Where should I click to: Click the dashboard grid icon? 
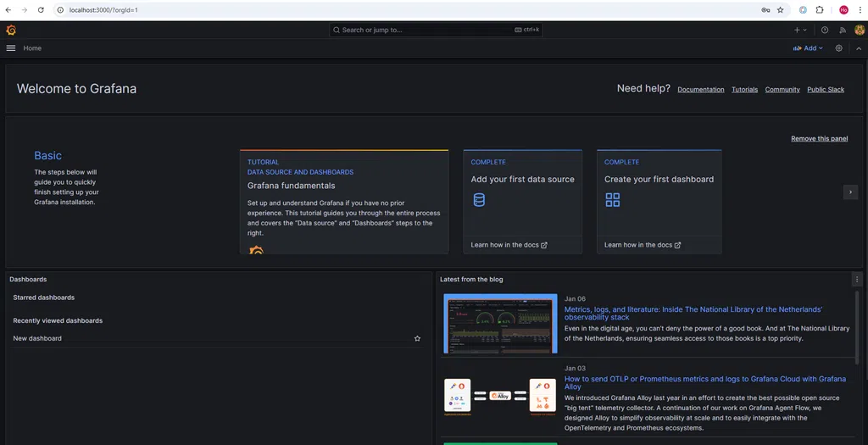coord(612,200)
